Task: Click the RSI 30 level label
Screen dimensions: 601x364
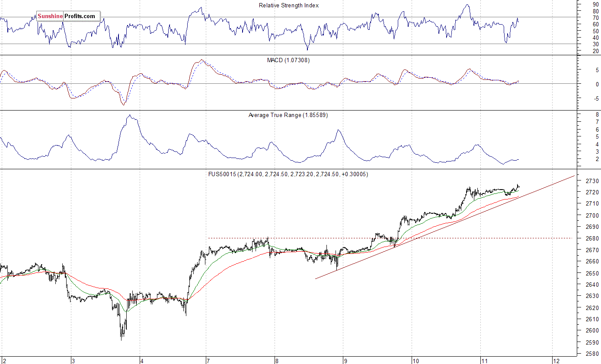Action: [596, 44]
